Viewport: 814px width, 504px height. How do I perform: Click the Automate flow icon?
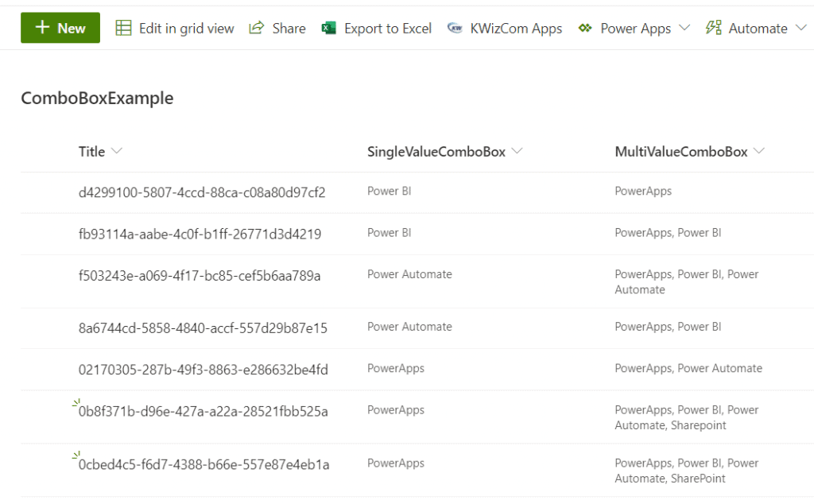(713, 28)
